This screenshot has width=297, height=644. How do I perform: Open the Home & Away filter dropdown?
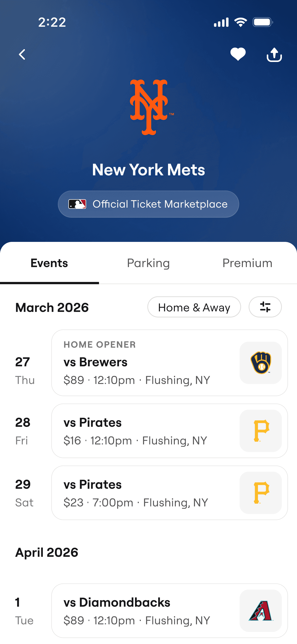[x=194, y=307]
